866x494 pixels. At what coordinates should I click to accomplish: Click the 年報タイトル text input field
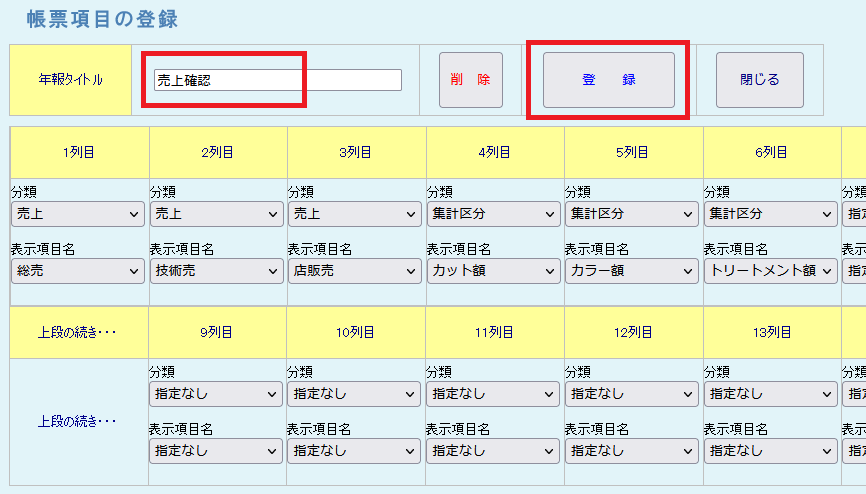click(277, 80)
